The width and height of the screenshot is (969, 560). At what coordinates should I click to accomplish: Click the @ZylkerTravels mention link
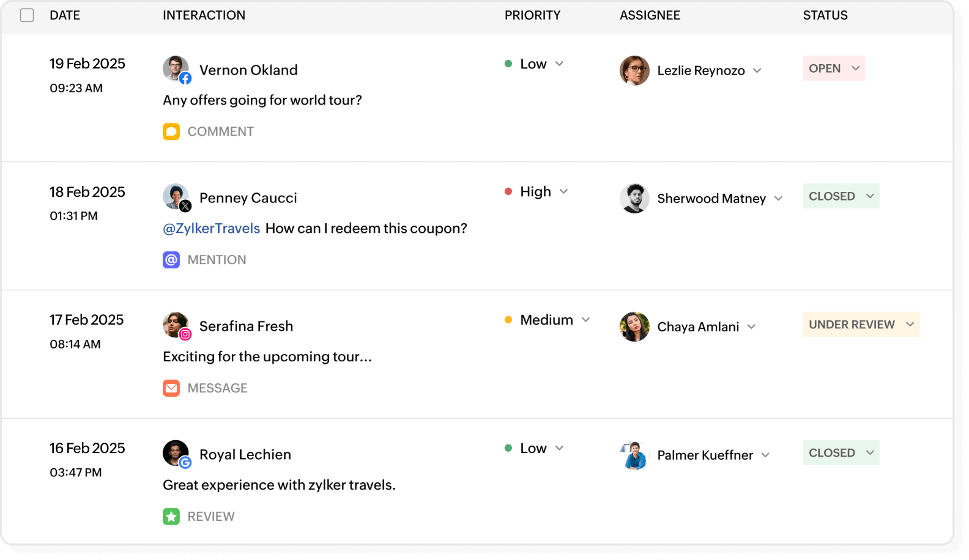click(211, 228)
